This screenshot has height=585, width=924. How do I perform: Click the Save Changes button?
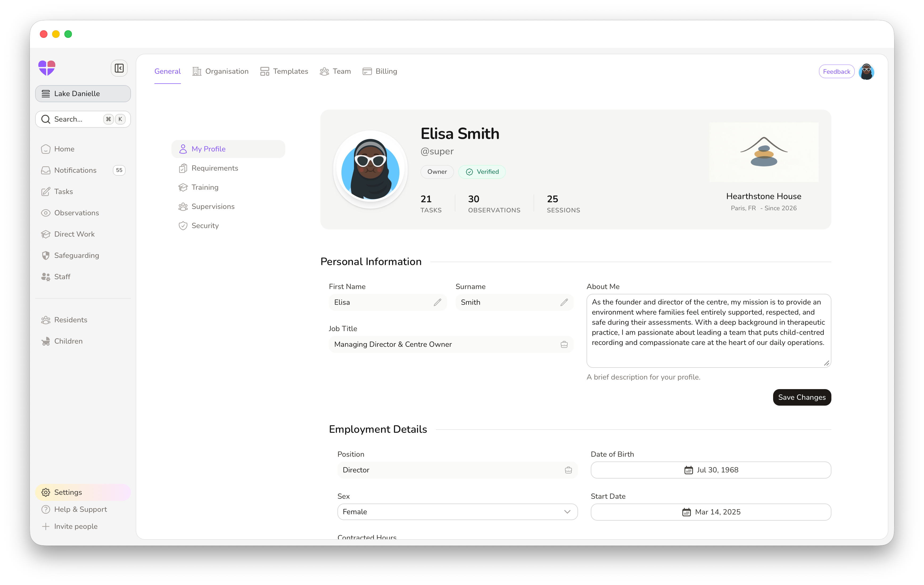coord(802,397)
